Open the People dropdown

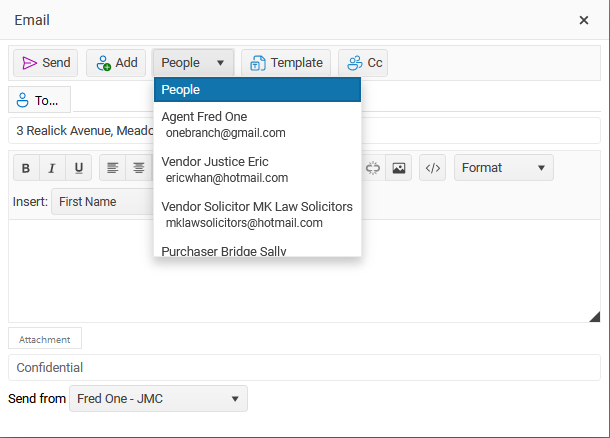point(193,63)
